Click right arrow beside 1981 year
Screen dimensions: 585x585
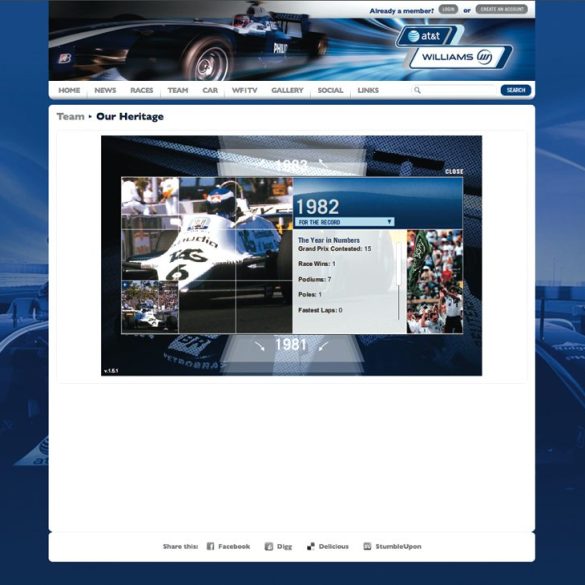(x=324, y=345)
